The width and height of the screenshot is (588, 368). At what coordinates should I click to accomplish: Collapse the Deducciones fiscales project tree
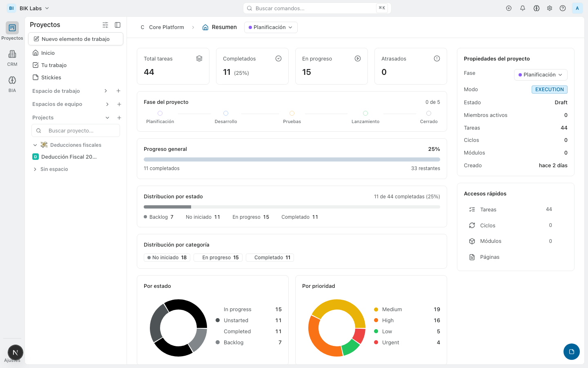35,145
